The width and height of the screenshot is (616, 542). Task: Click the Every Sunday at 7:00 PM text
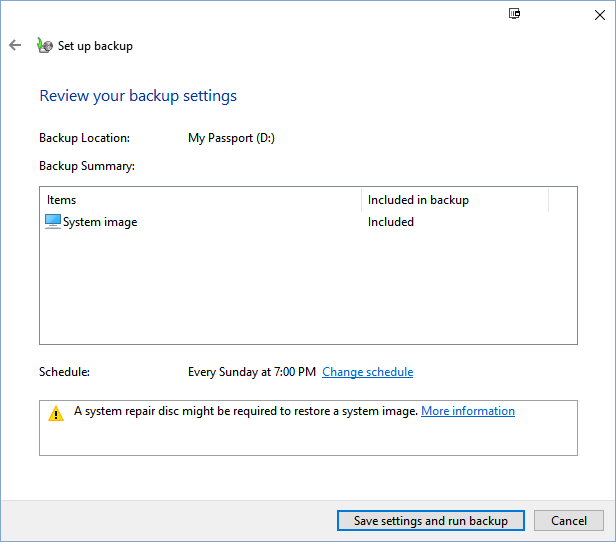point(252,372)
